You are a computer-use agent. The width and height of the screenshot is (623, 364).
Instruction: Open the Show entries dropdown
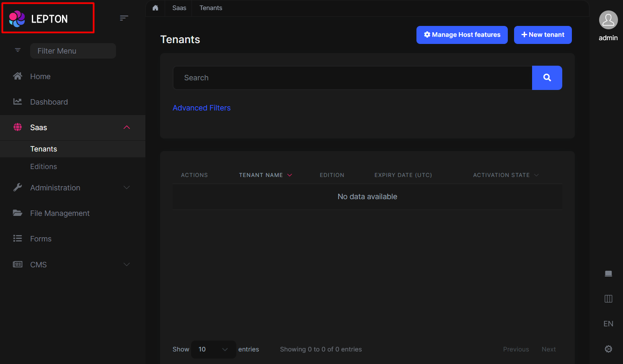pyautogui.click(x=213, y=349)
